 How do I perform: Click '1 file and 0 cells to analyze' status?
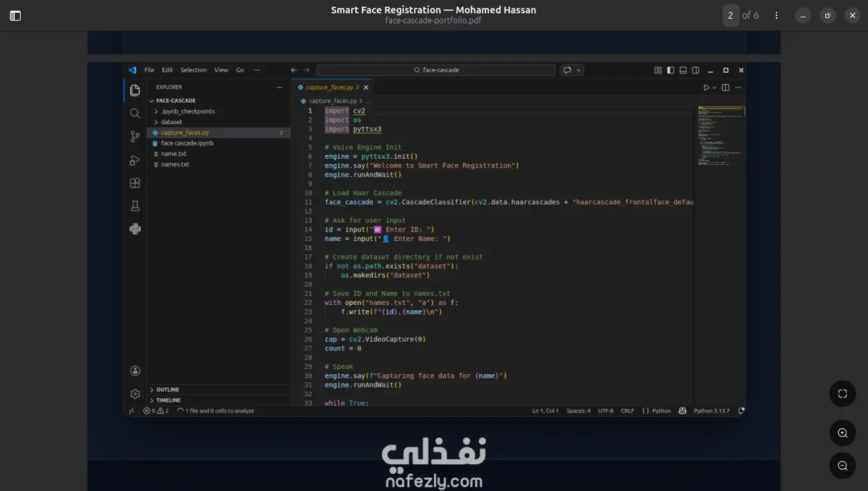(216, 411)
